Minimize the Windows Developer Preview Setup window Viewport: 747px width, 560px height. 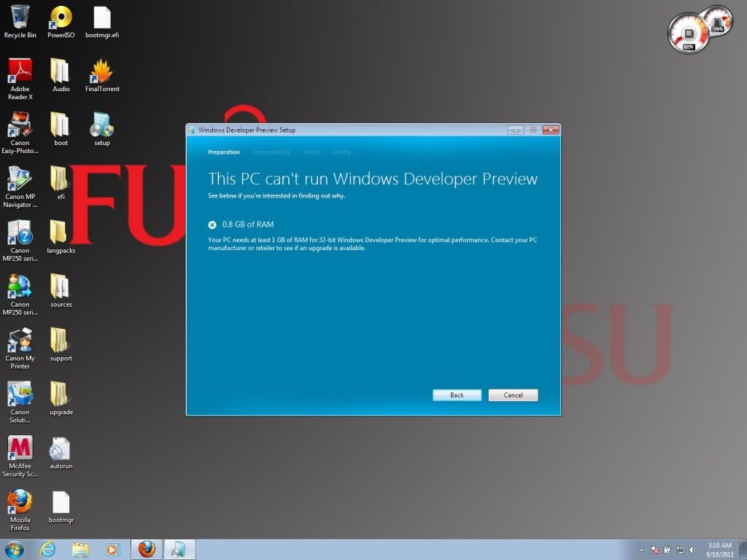click(x=516, y=130)
